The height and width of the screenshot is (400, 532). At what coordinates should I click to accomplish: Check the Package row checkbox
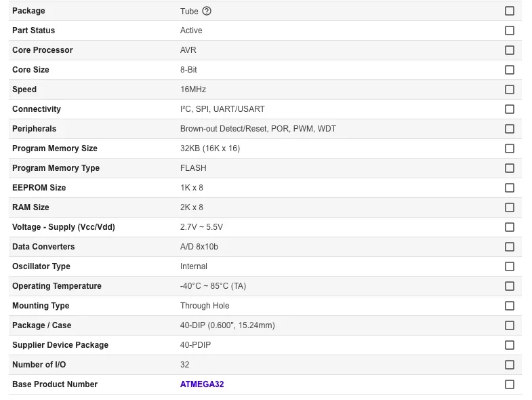click(x=510, y=11)
